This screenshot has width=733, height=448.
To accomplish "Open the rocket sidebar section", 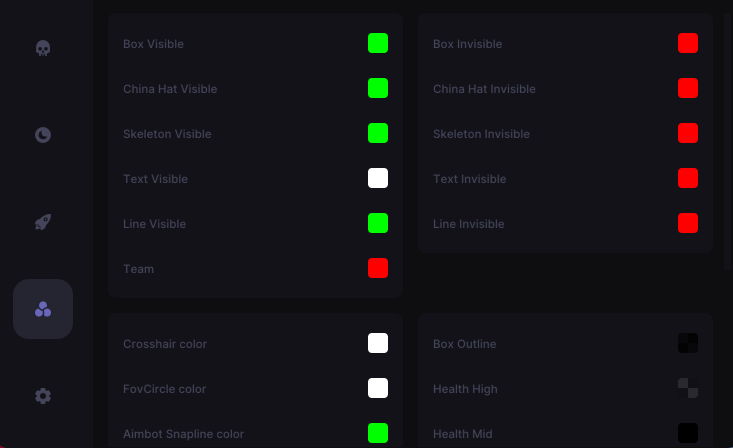I will point(43,222).
